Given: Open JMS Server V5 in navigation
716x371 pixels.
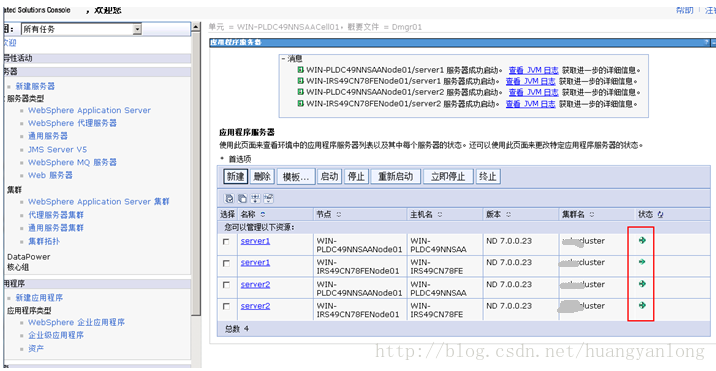Looking at the screenshot, I should (x=57, y=149).
